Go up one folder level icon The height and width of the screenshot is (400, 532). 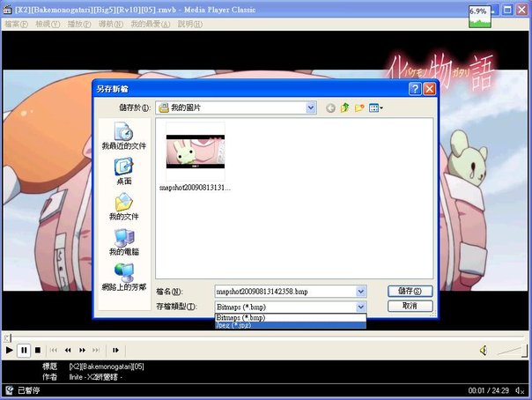(x=344, y=107)
